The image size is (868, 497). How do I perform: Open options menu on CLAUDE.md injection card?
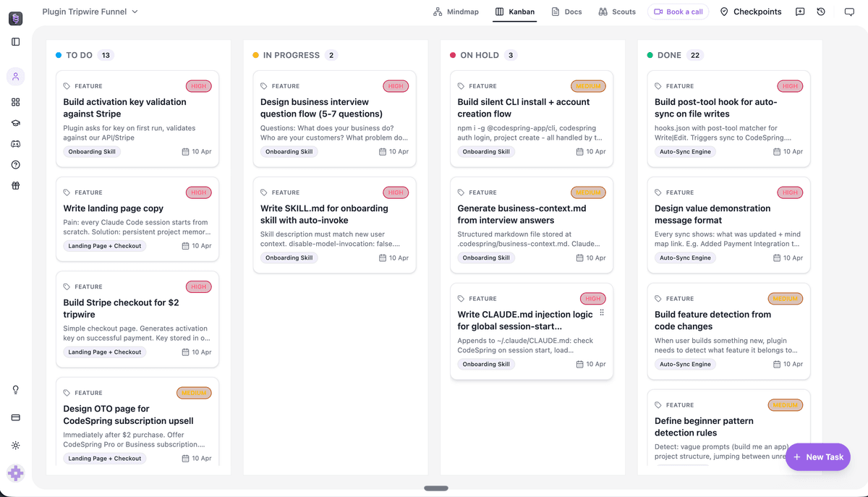click(x=601, y=311)
